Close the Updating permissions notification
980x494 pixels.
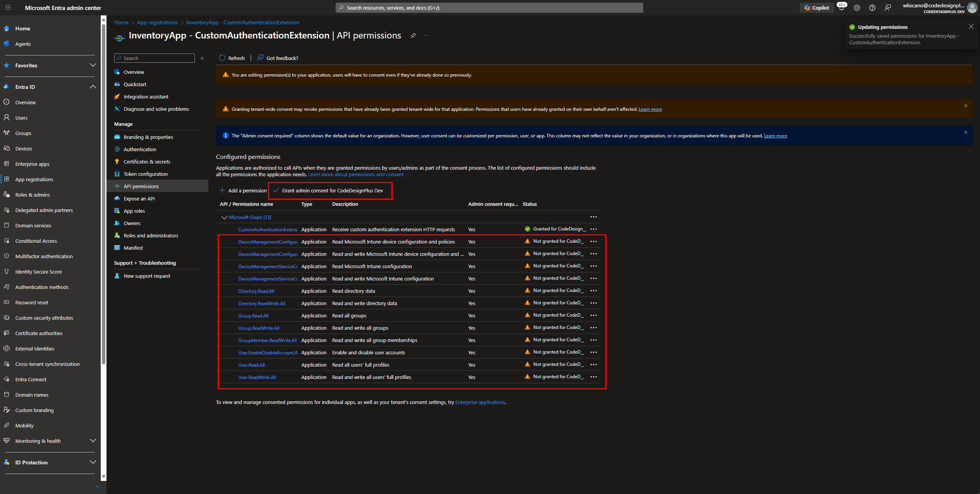[x=971, y=27]
